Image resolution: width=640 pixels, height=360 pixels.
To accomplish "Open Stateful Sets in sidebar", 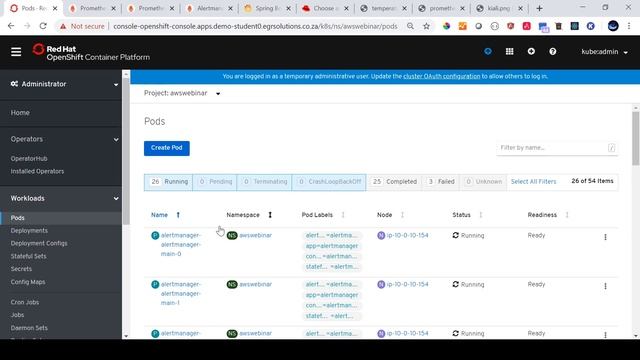I will (28, 256).
